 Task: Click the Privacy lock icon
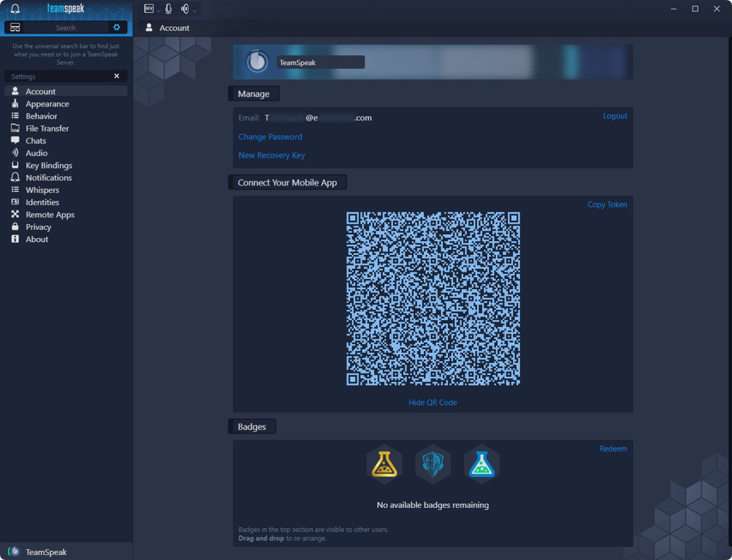(x=15, y=227)
